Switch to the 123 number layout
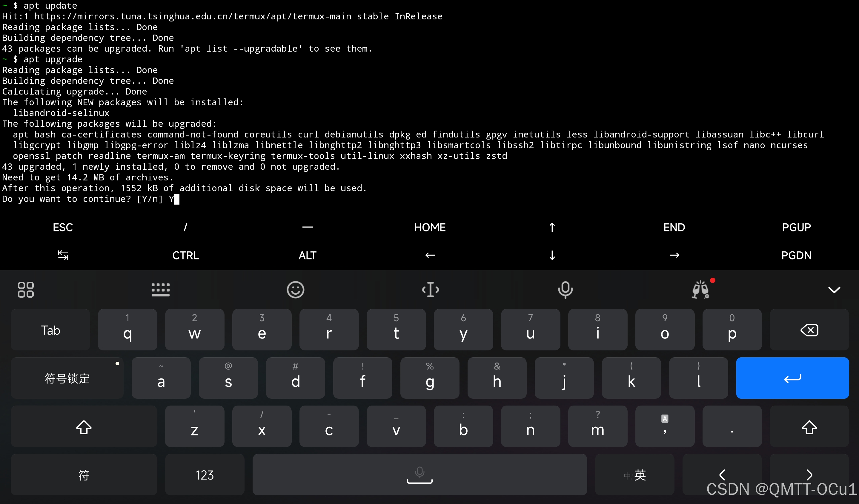 [205, 475]
